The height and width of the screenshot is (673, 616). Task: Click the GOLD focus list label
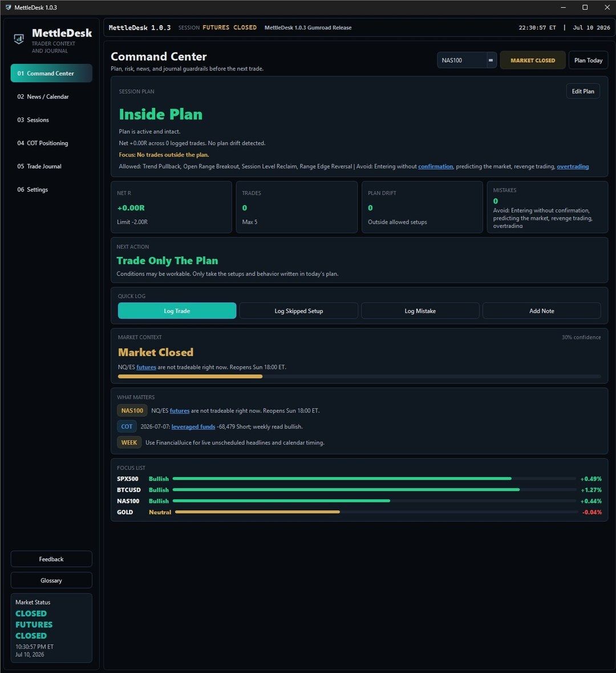125,512
